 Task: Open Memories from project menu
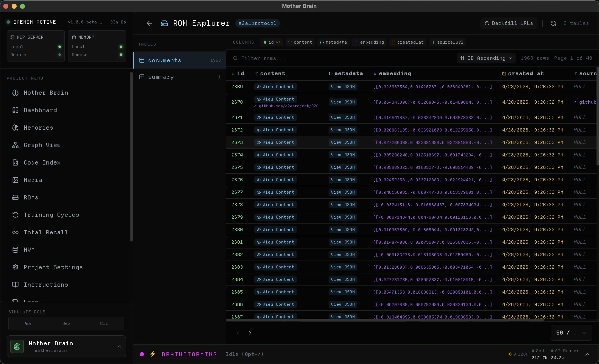[x=33, y=128]
